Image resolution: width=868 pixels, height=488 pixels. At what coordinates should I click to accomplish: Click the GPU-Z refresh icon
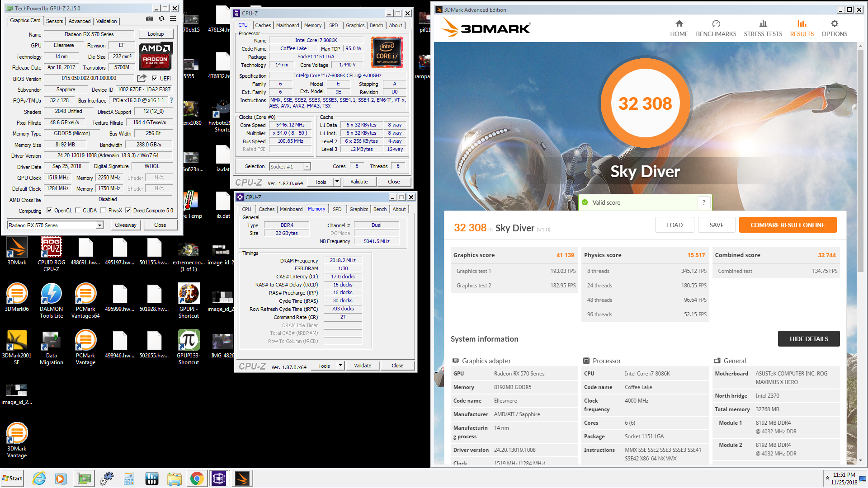[161, 19]
